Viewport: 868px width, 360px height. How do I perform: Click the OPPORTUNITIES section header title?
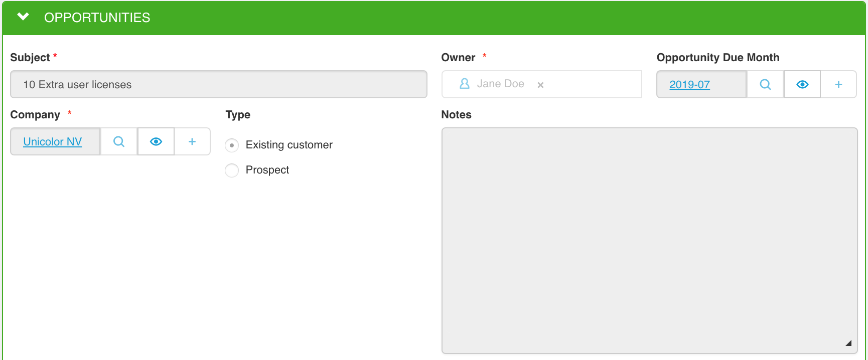[x=97, y=18]
